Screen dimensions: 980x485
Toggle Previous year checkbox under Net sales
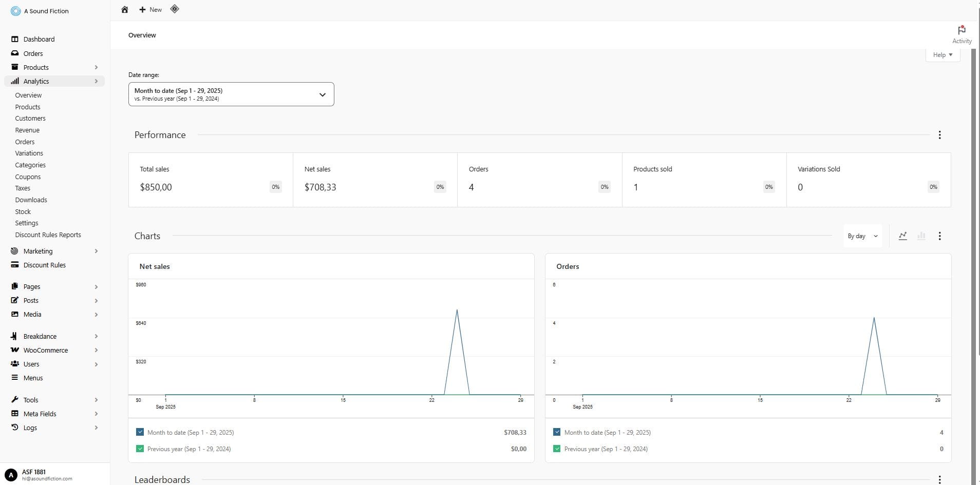(x=140, y=449)
